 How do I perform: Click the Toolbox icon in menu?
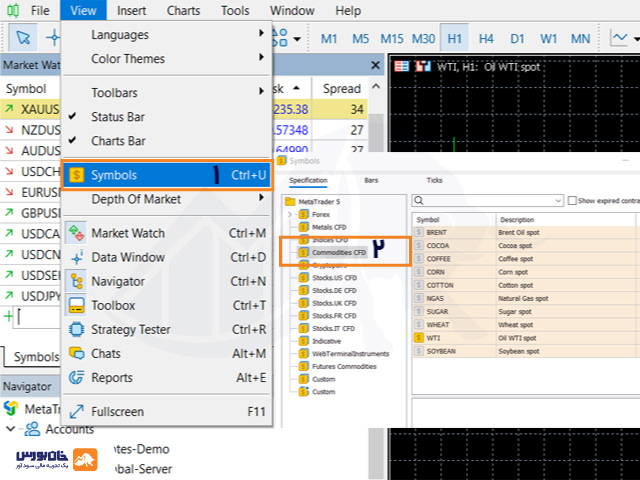click(76, 305)
